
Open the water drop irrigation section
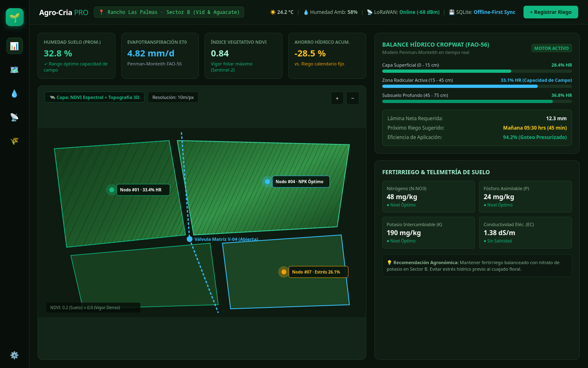tap(15, 94)
